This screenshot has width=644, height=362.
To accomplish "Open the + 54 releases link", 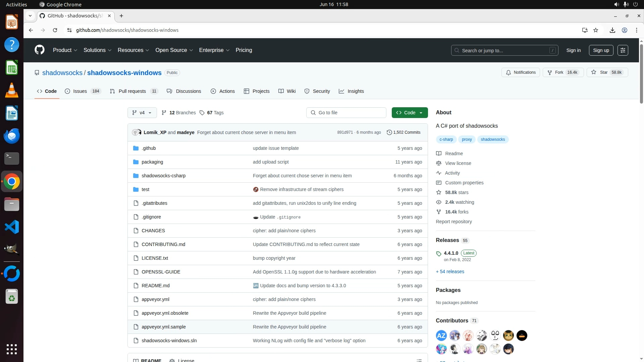I will (450, 271).
